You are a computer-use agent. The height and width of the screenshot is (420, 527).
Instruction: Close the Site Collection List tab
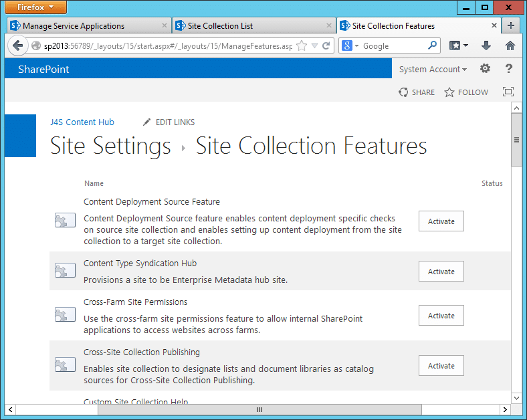click(x=329, y=25)
